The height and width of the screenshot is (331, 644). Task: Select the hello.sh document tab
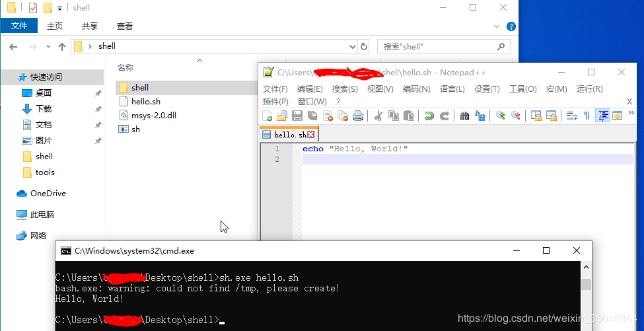[289, 134]
